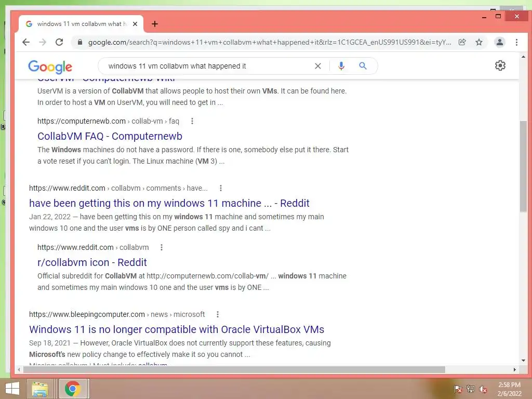Image resolution: width=532 pixels, height=399 pixels.
Task: Click the muted volume tray icon
Action: click(x=483, y=389)
